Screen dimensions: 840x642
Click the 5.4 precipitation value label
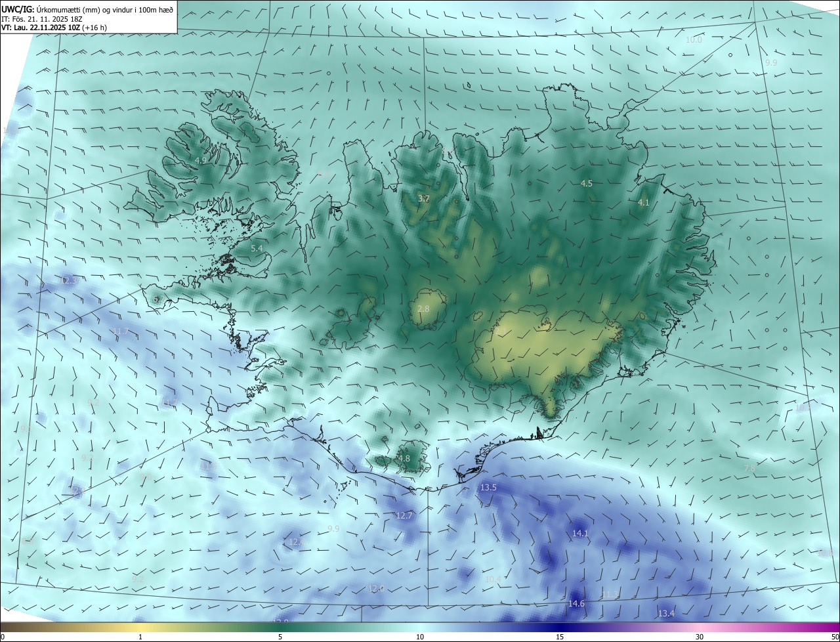point(257,249)
